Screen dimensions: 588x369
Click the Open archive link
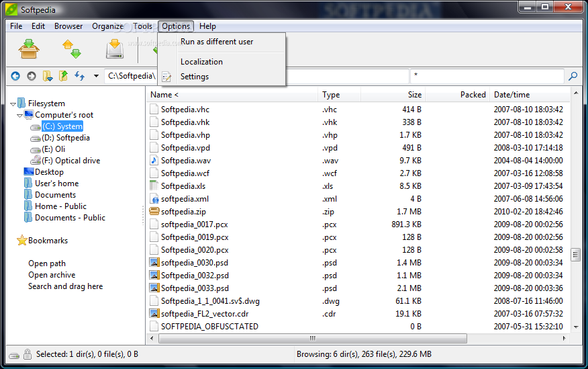point(52,275)
